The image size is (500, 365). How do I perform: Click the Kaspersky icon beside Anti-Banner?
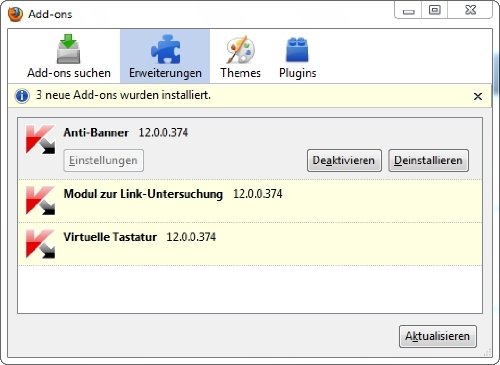(x=40, y=139)
